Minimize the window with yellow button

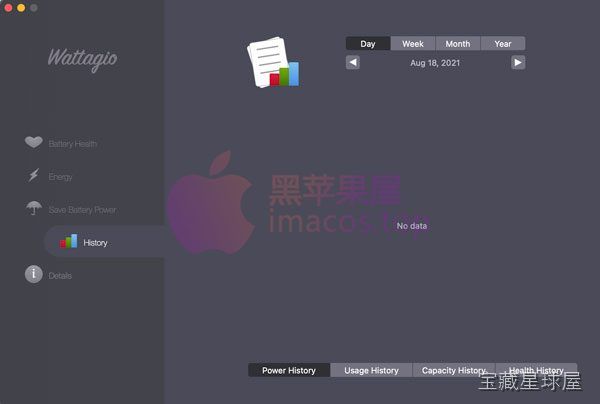click(21, 8)
